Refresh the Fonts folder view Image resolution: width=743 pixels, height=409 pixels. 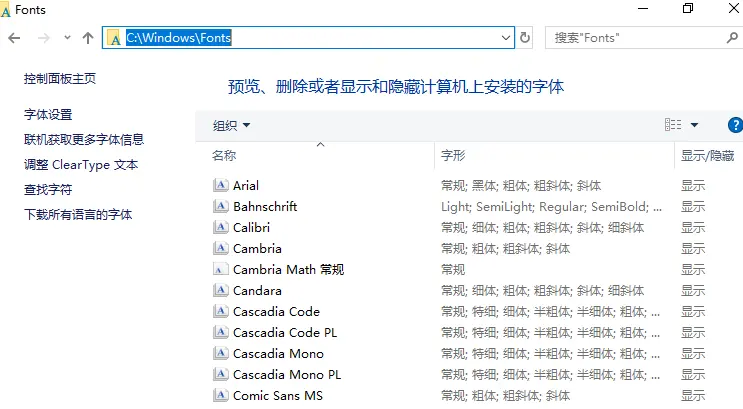tap(525, 37)
